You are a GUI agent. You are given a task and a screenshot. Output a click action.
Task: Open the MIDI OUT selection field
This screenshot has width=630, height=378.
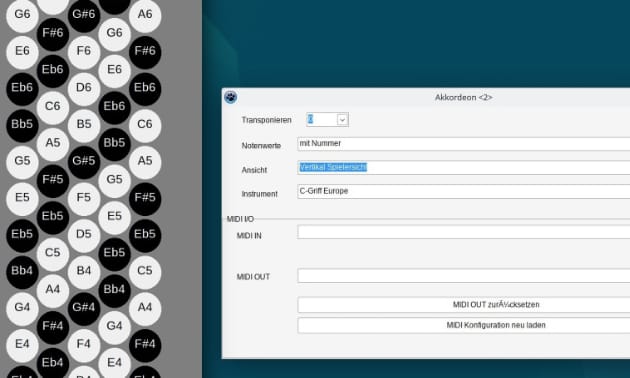(x=464, y=276)
